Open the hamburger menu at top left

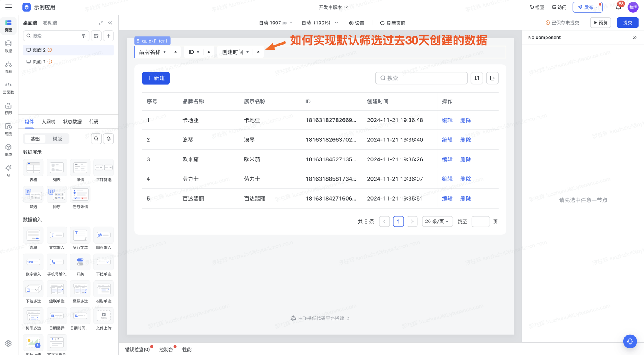pos(8,7)
